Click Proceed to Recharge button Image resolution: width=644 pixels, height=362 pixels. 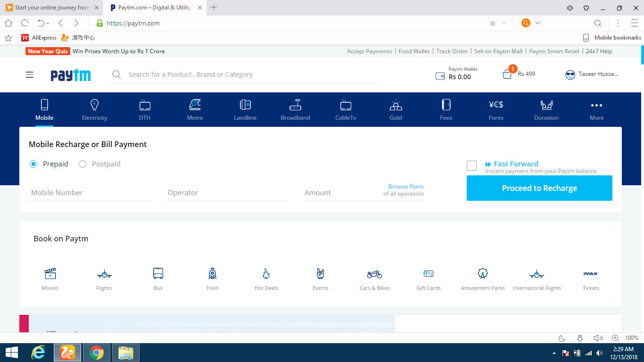tap(539, 188)
